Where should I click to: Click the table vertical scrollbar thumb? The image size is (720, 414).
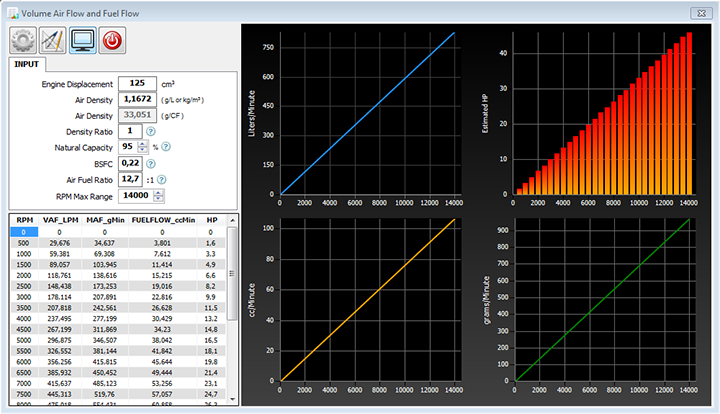point(232,274)
